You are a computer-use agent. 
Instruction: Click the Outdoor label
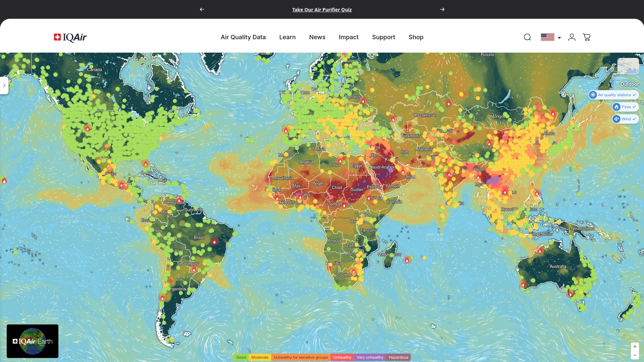[x=629, y=84]
